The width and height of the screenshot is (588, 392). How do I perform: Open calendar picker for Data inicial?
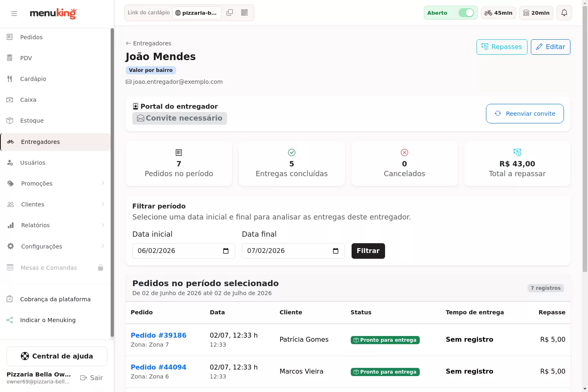[226, 251]
